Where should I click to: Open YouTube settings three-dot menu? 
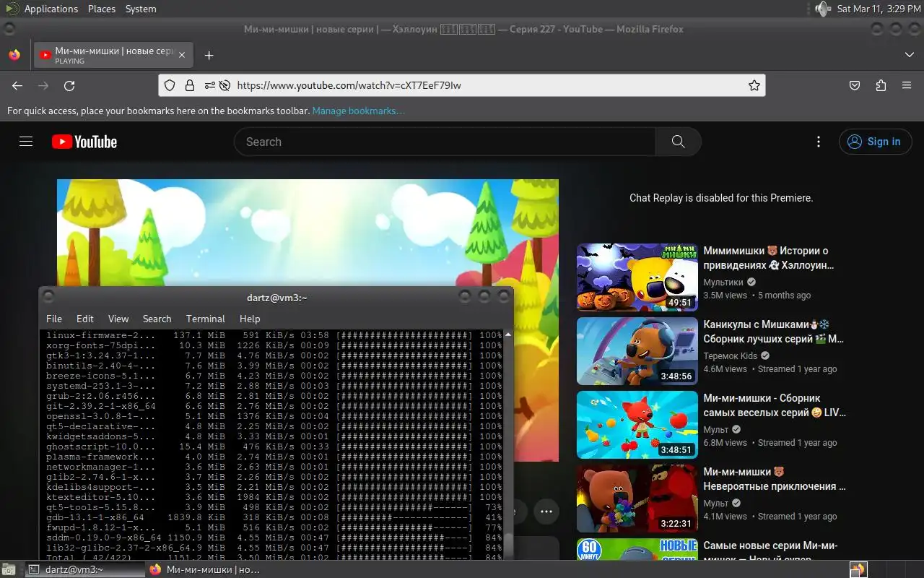[818, 142]
